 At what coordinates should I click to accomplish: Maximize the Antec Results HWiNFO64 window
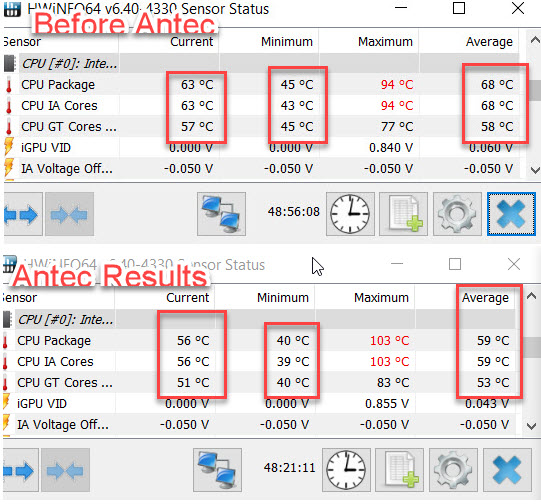[455, 264]
